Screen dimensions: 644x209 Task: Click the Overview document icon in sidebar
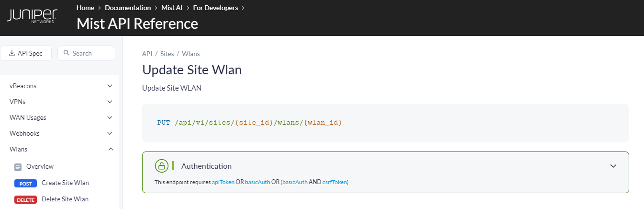(18, 167)
